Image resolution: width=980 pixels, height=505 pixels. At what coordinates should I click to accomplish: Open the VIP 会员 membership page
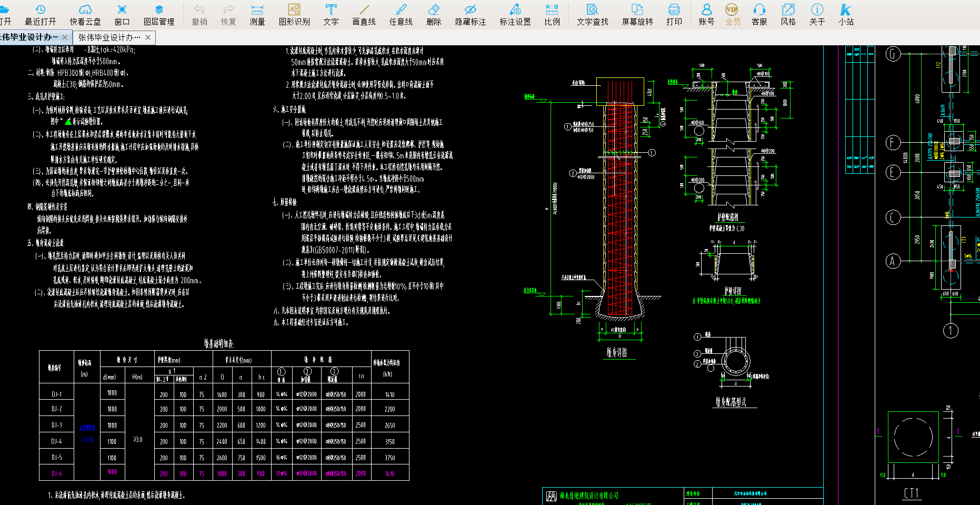pos(733,15)
